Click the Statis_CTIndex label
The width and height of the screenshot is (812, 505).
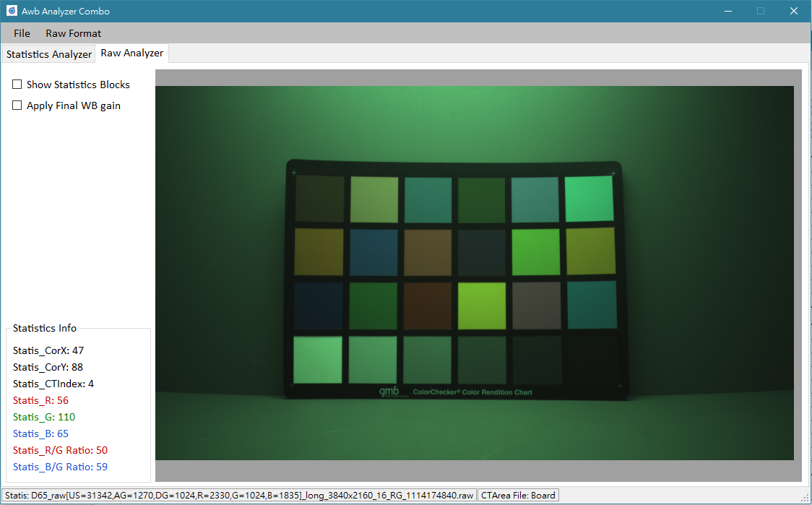[53, 384]
